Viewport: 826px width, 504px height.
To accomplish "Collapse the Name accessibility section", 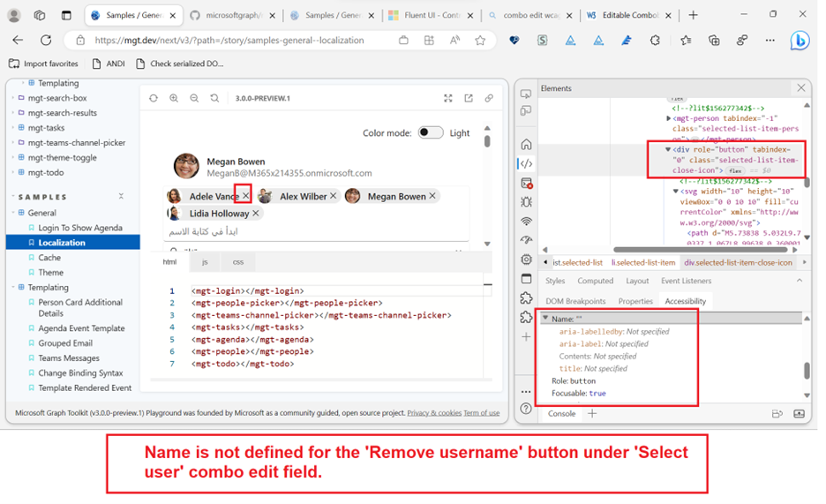I will 545,319.
